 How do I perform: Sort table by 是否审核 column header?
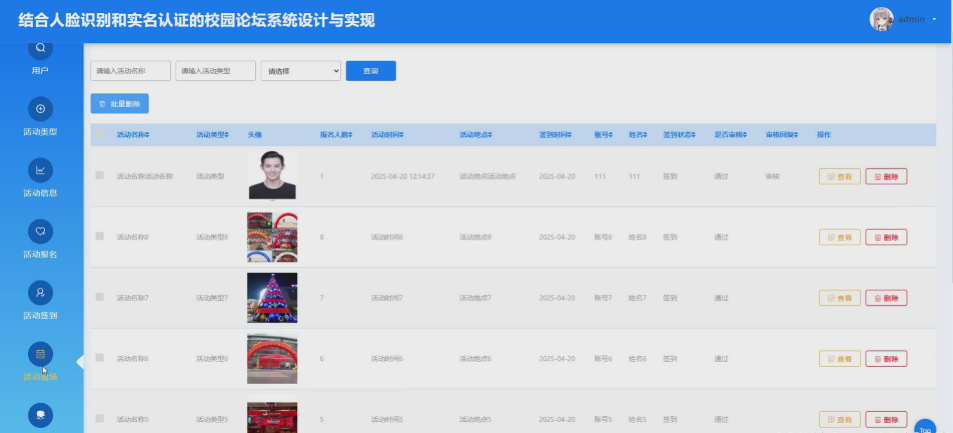click(731, 135)
